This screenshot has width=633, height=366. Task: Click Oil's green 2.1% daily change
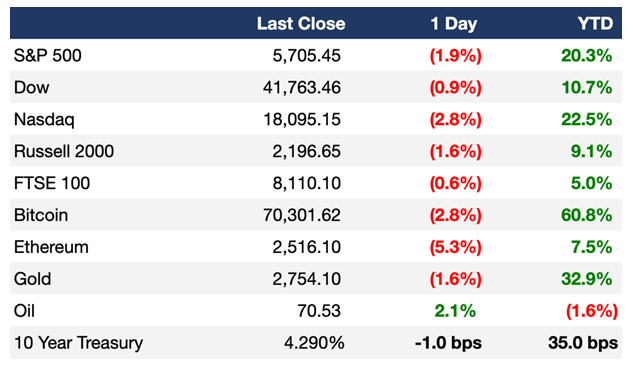point(455,311)
